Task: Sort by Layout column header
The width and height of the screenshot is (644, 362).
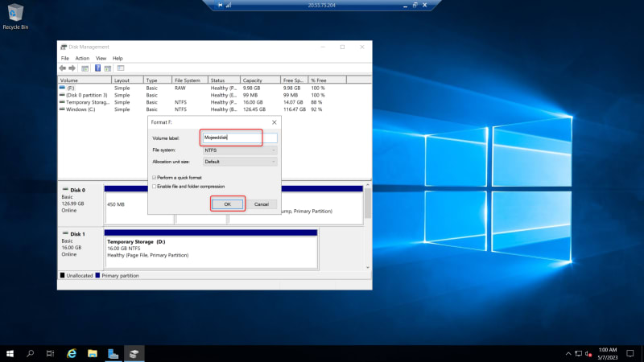Action: coord(127,80)
